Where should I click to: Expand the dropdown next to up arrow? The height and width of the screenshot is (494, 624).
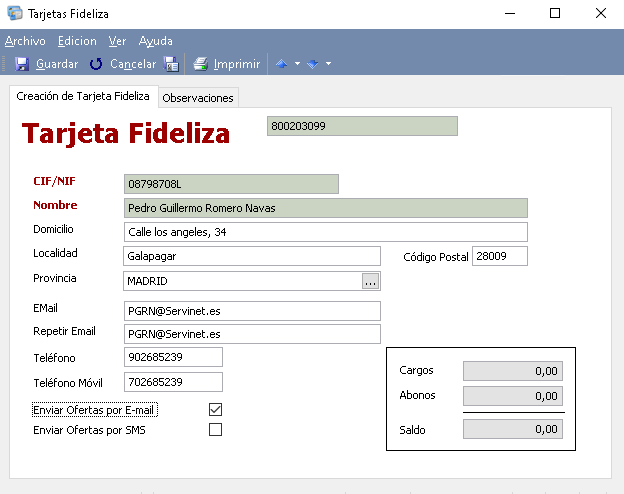(x=297, y=64)
